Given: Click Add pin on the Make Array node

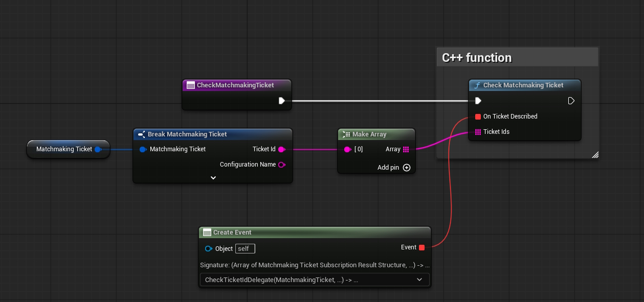Looking at the screenshot, I should pos(406,167).
